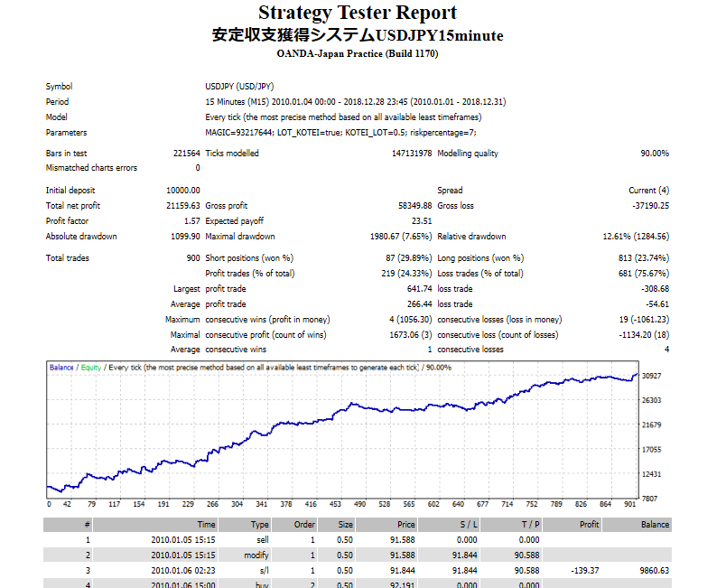Select the Long positions value 813 (23.74%)
This screenshot has width=726, height=588.
(644, 258)
